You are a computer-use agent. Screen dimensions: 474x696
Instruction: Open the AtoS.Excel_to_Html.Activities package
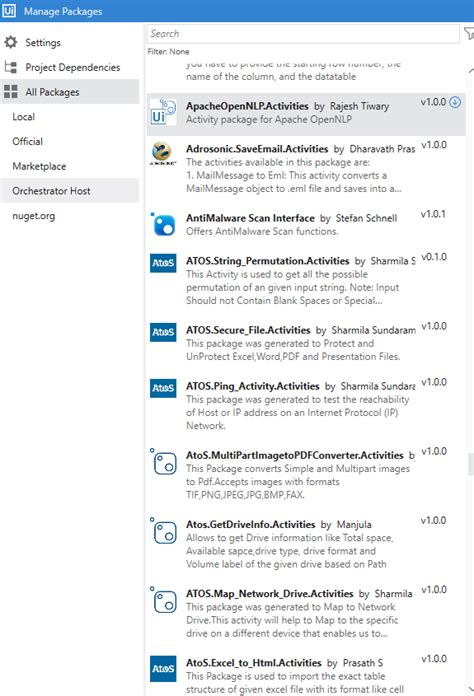306,675
